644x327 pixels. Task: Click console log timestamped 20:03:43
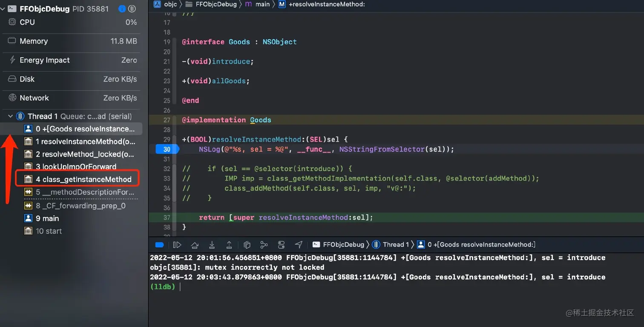[x=377, y=277]
